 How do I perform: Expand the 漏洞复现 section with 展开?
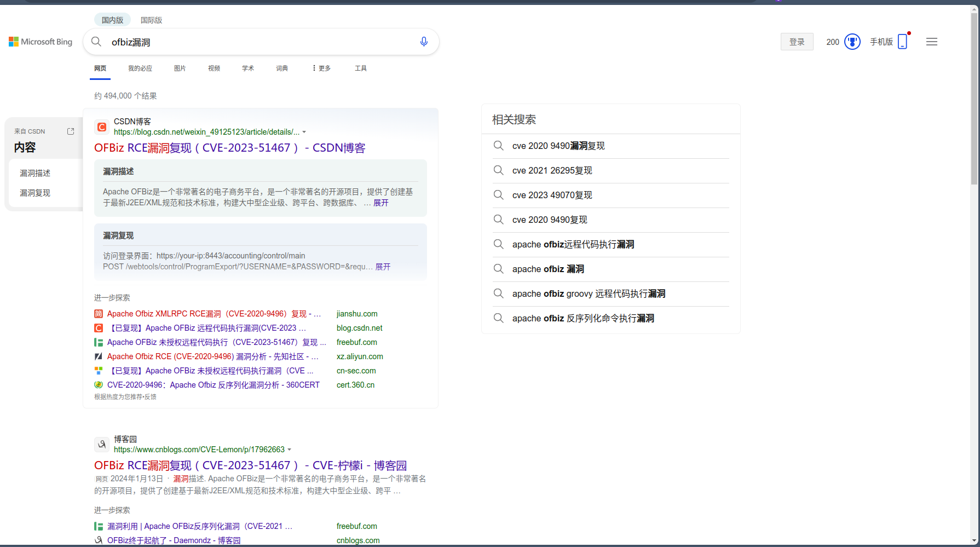[383, 267]
